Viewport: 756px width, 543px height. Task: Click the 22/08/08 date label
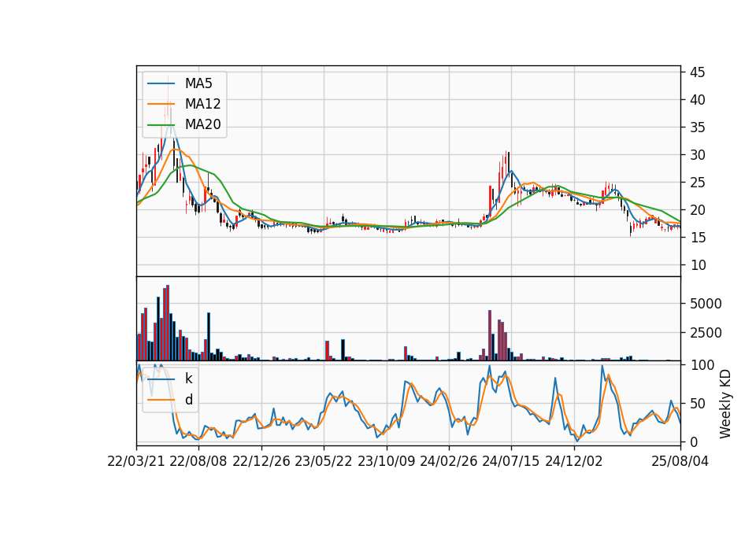point(198,461)
